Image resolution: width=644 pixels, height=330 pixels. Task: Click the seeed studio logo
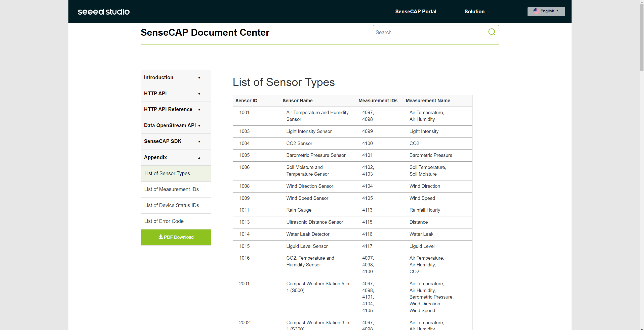[x=104, y=12]
